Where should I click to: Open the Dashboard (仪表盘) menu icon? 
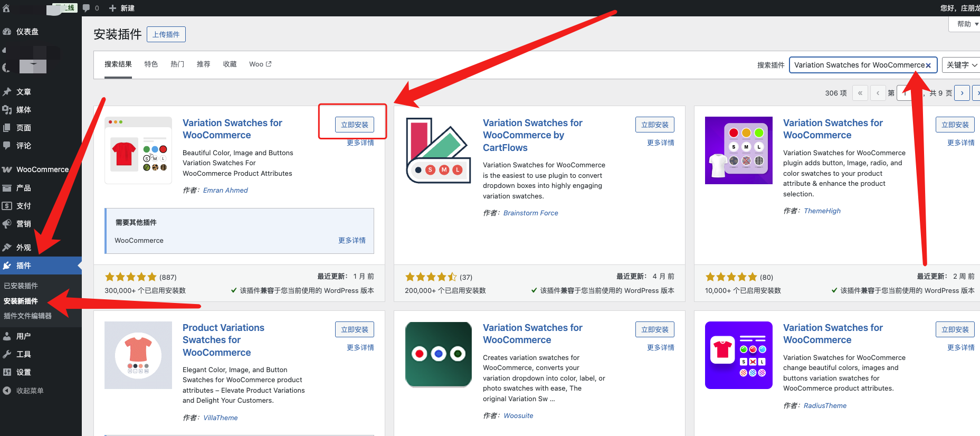pos(7,32)
